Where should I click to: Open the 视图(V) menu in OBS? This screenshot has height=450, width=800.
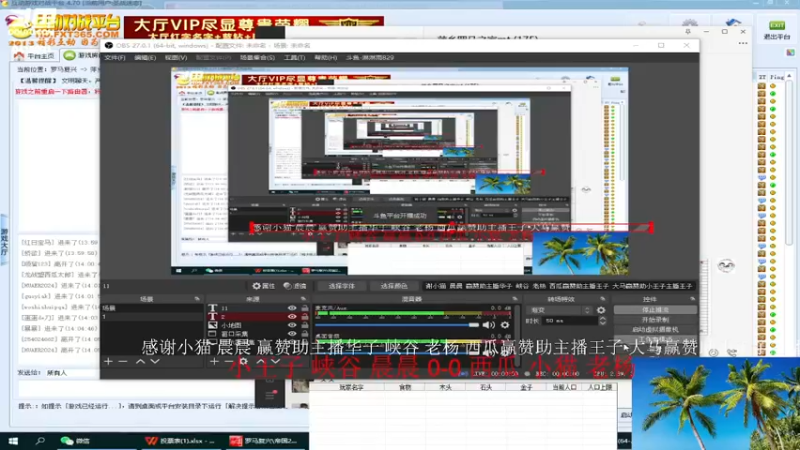(176, 58)
